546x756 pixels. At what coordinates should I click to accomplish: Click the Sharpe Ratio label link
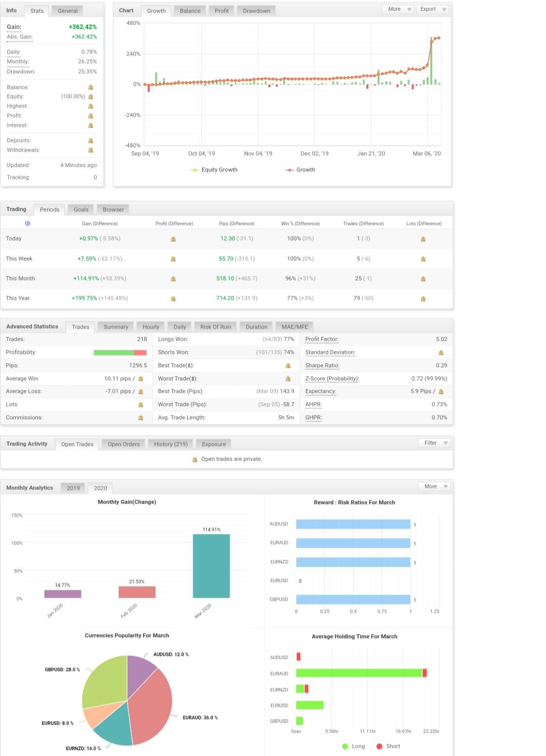point(322,366)
